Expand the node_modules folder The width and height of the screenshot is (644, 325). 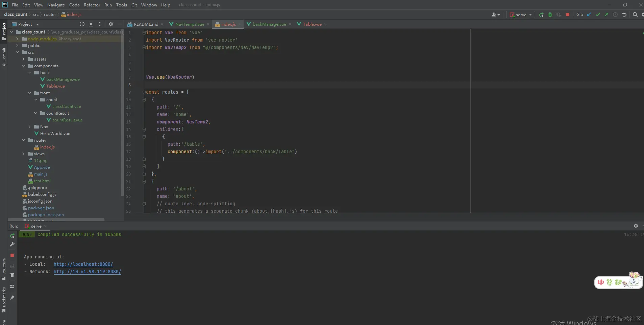point(18,39)
